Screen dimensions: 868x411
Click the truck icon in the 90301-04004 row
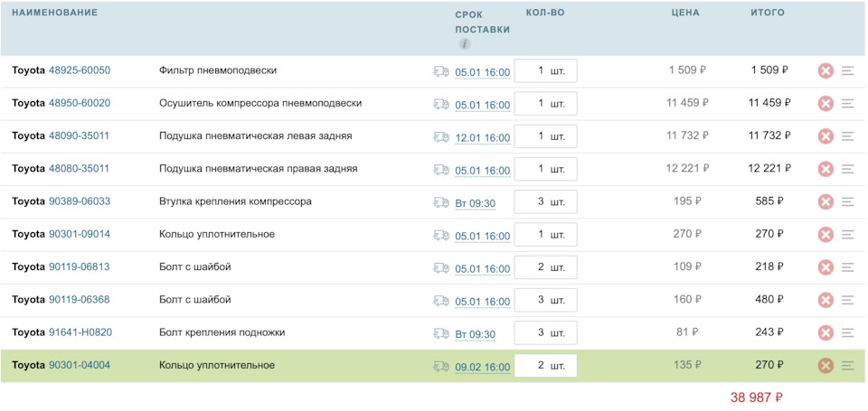(x=441, y=366)
